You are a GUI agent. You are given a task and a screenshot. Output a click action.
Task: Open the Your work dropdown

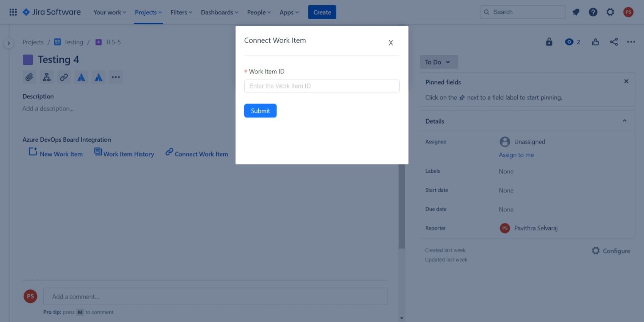110,12
